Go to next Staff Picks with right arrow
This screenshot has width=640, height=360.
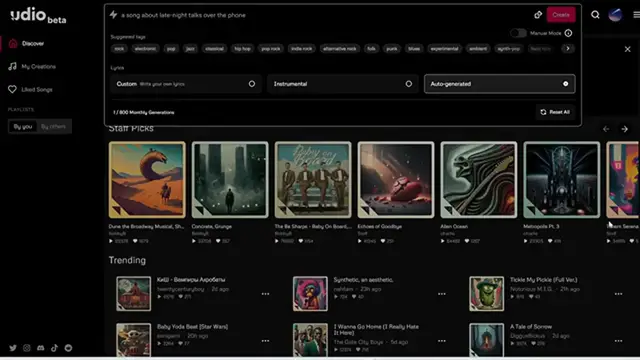(x=624, y=129)
